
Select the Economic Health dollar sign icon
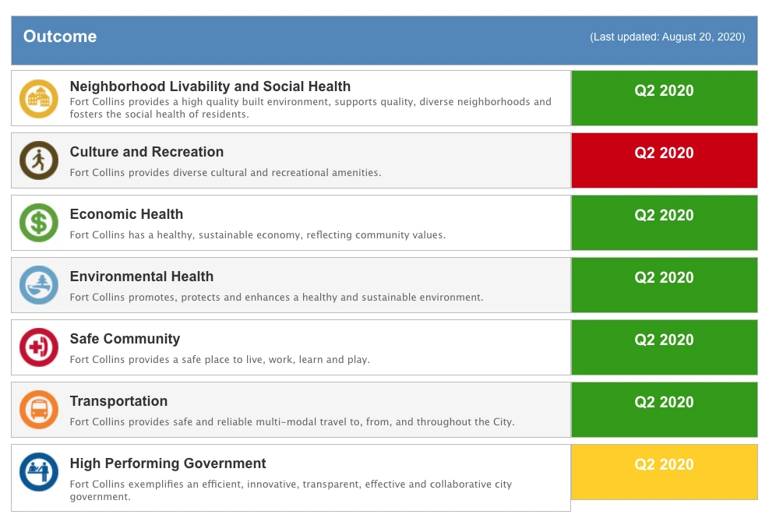(38, 223)
